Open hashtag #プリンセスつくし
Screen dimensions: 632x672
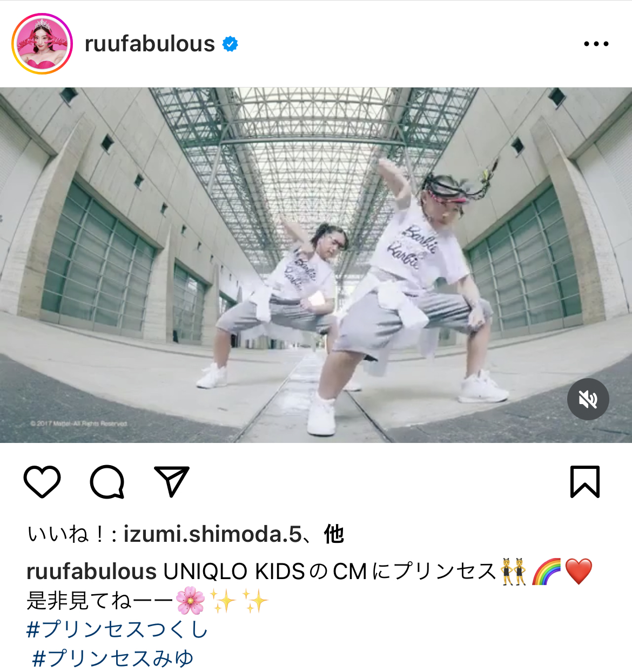[x=117, y=630]
